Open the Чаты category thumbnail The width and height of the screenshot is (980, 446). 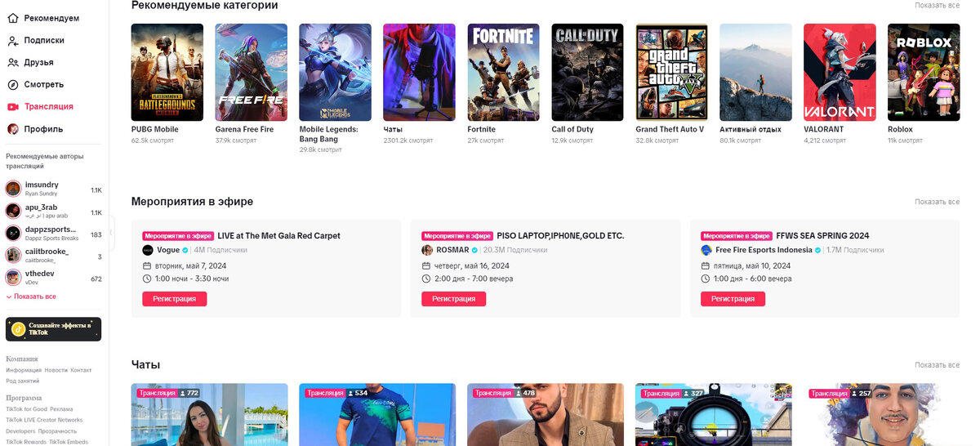[x=420, y=72]
